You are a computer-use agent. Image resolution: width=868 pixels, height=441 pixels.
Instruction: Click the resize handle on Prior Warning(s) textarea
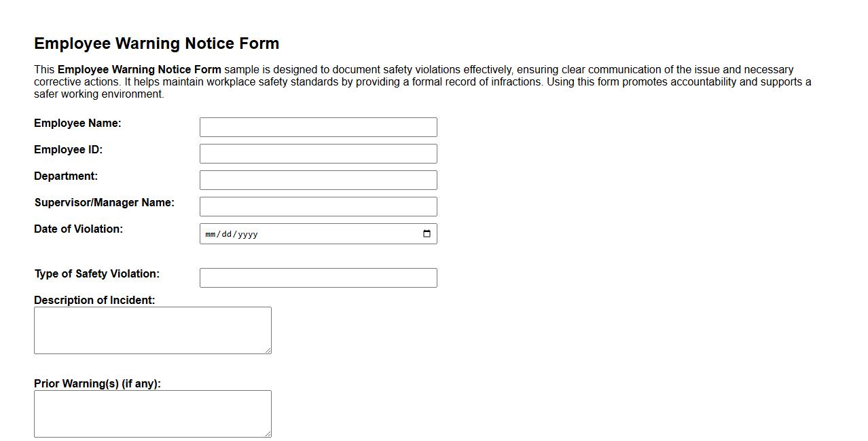[x=268, y=434]
